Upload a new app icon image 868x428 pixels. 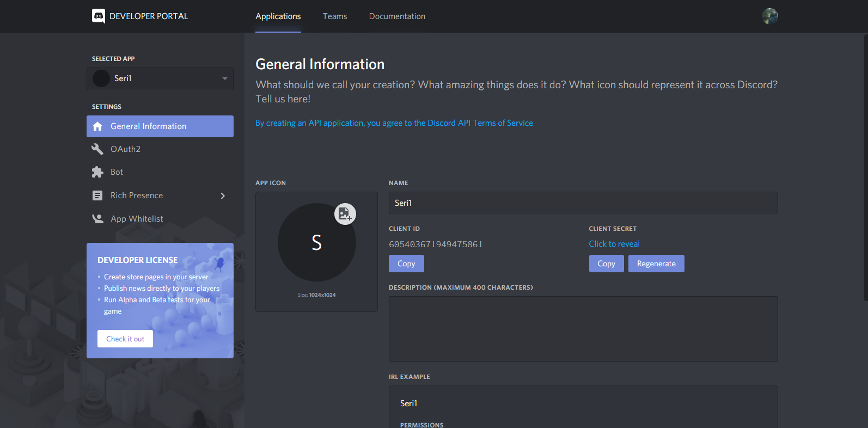[345, 214]
